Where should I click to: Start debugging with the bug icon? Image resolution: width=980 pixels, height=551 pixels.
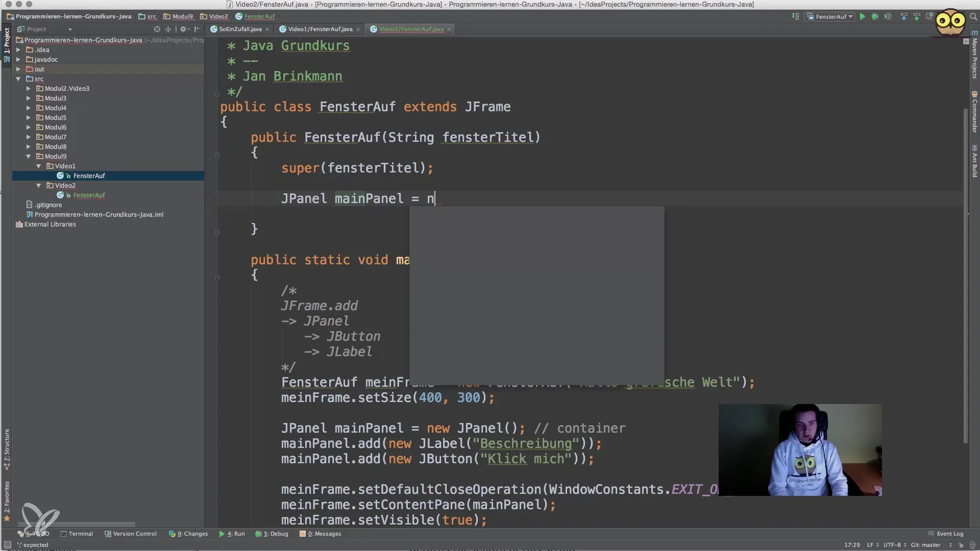875,17
